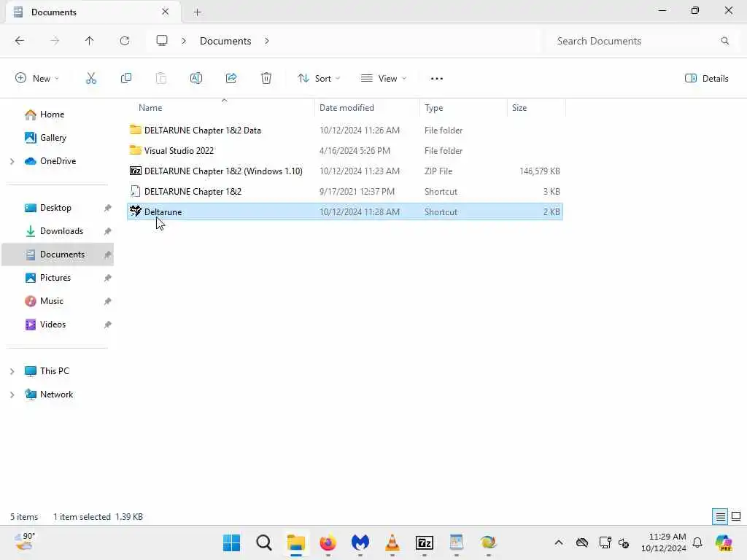Click the Paste clipboard icon
The height and width of the screenshot is (560, 747).
tap(161, 79)
